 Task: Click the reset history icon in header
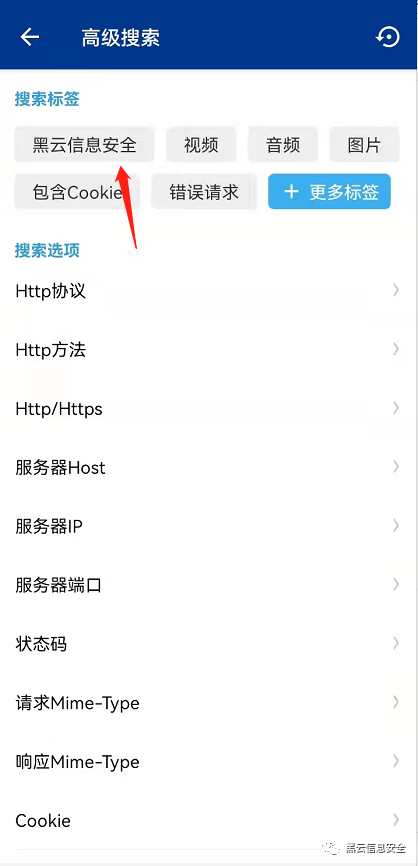[x=388, y=37]
